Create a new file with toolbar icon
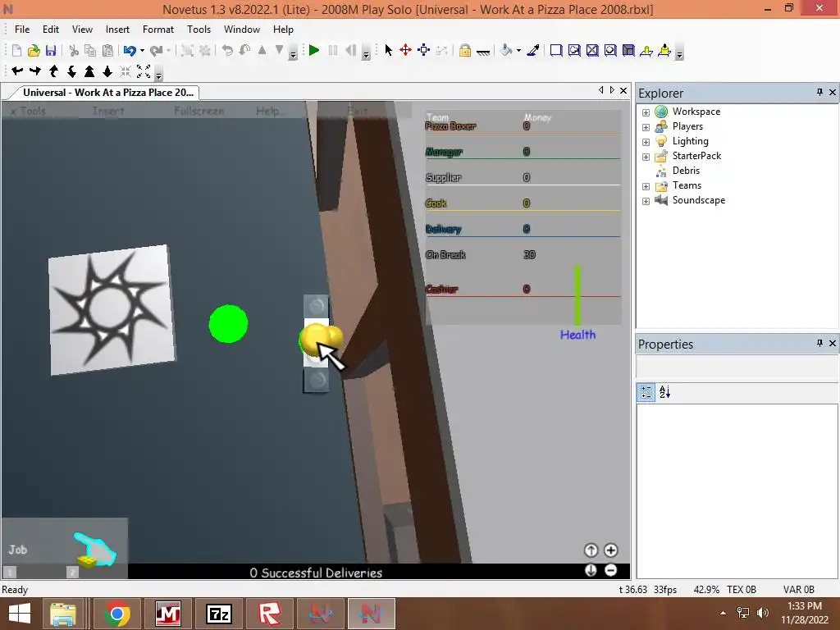This screenshot has height=630, width=840. [16, 50]
